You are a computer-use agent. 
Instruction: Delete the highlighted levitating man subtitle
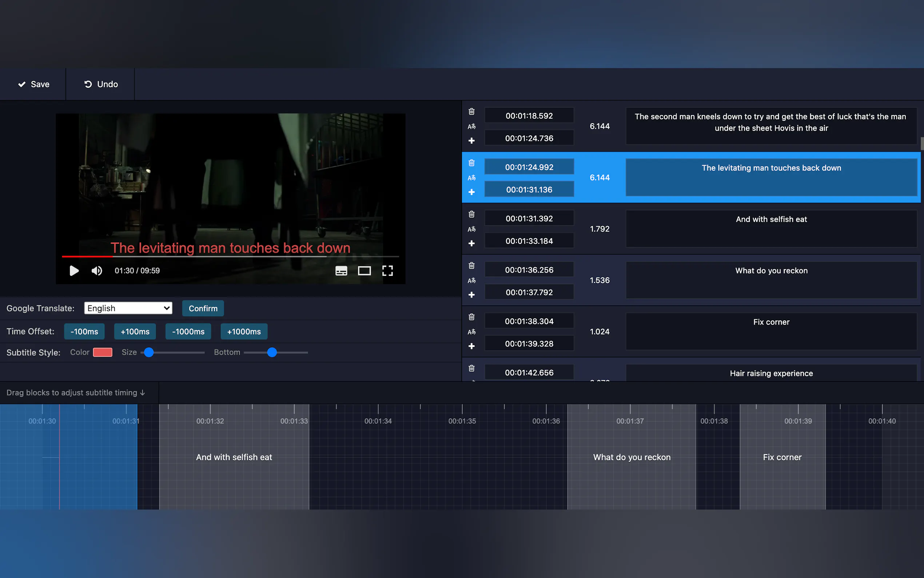(471, 163)
